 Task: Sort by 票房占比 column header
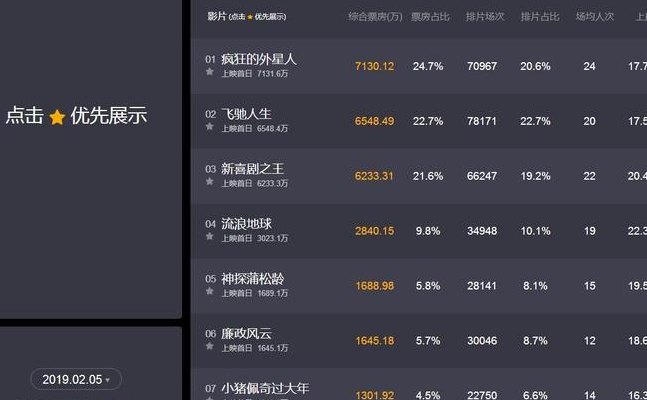tap(430, 17)
